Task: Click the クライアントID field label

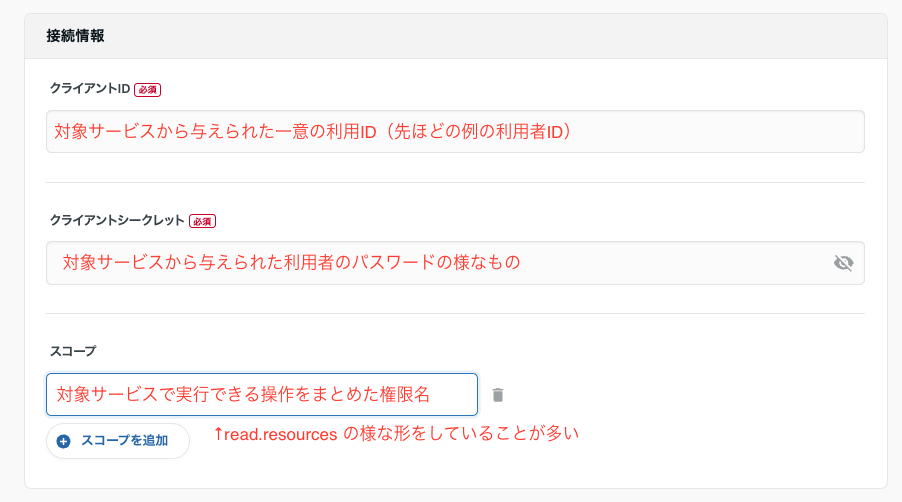Action: pyautogui.click(x=90, y=89)
